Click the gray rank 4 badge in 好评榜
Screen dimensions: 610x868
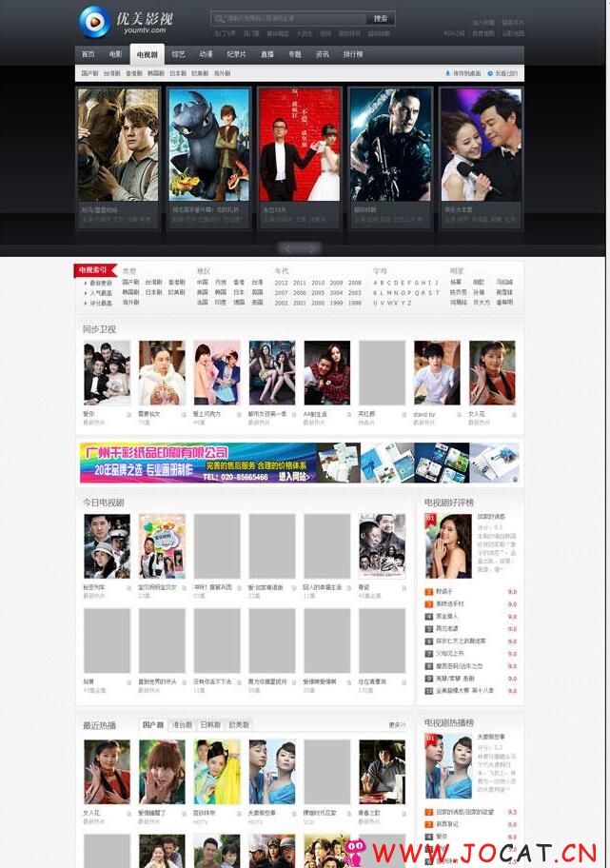[428, 617]
